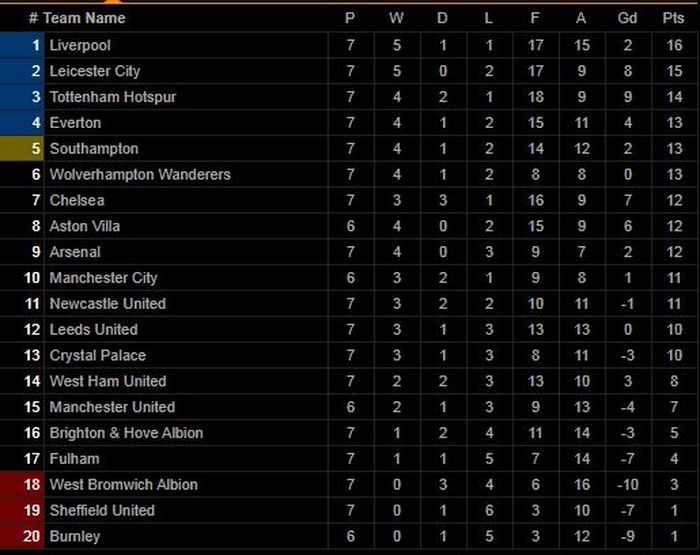
Task: Select Manchester City in the standings
Action: pos(103,278)
